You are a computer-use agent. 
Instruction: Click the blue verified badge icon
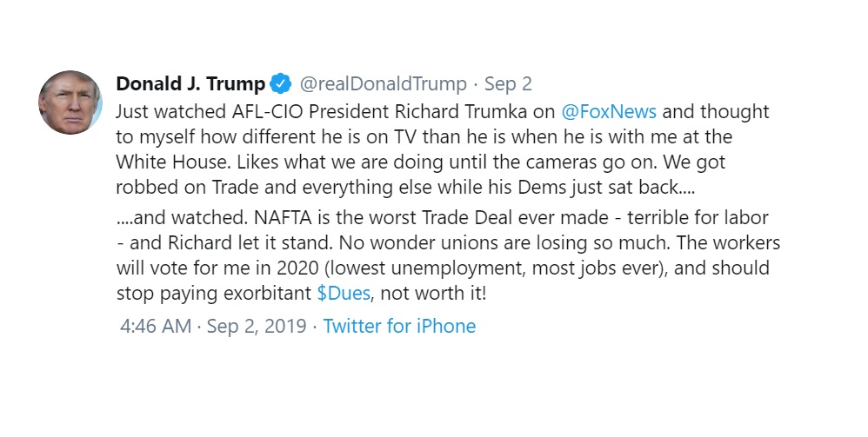tap(281, 84)
